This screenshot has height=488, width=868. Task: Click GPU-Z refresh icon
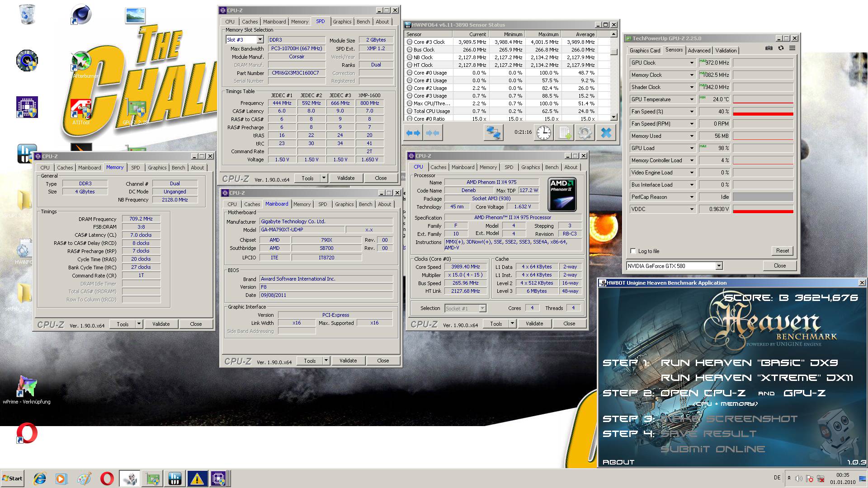[781, 48]
